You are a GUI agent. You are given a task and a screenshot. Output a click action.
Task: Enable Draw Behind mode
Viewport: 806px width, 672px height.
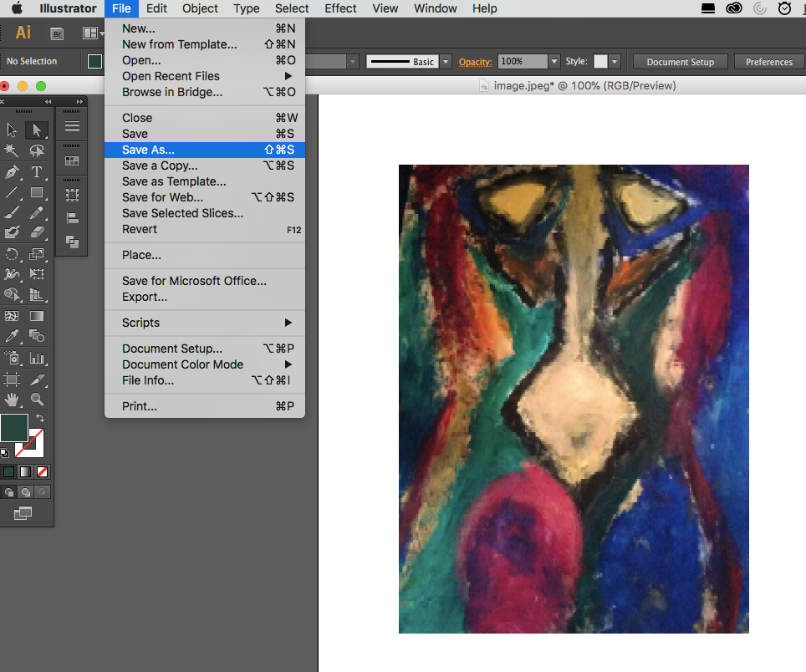(25, 492)
